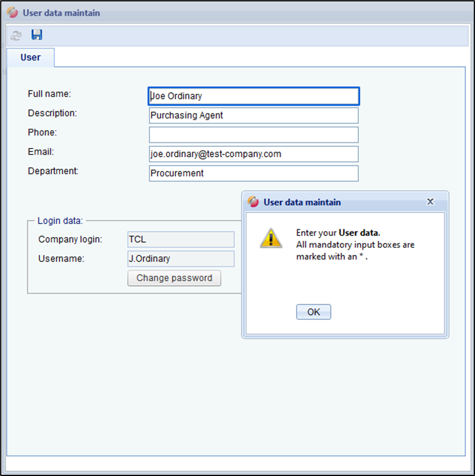Click the Change password button
The width and height of the screenshot is (475, 476).
pyautogui.click(x=174, y=278)
